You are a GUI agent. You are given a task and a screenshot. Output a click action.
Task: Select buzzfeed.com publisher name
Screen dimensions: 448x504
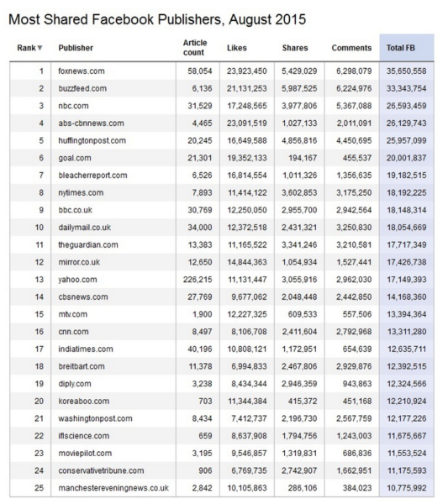coord(82,88)
